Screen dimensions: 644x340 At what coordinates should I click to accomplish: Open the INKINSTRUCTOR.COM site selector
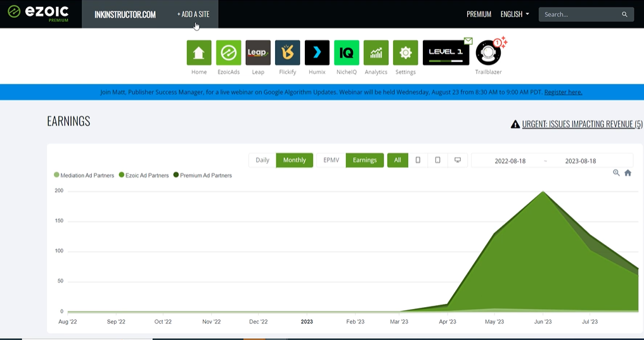point(125,15)
